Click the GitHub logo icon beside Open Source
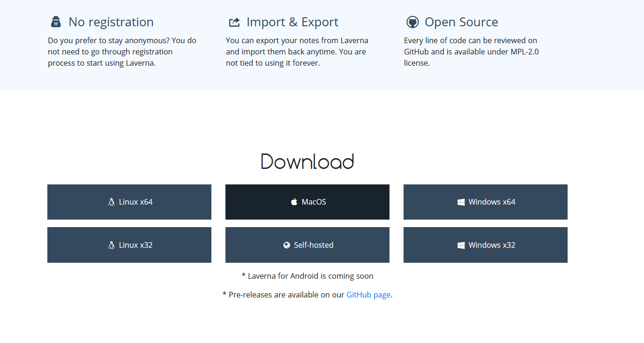644x343 pixels. (x=412, y=22)
